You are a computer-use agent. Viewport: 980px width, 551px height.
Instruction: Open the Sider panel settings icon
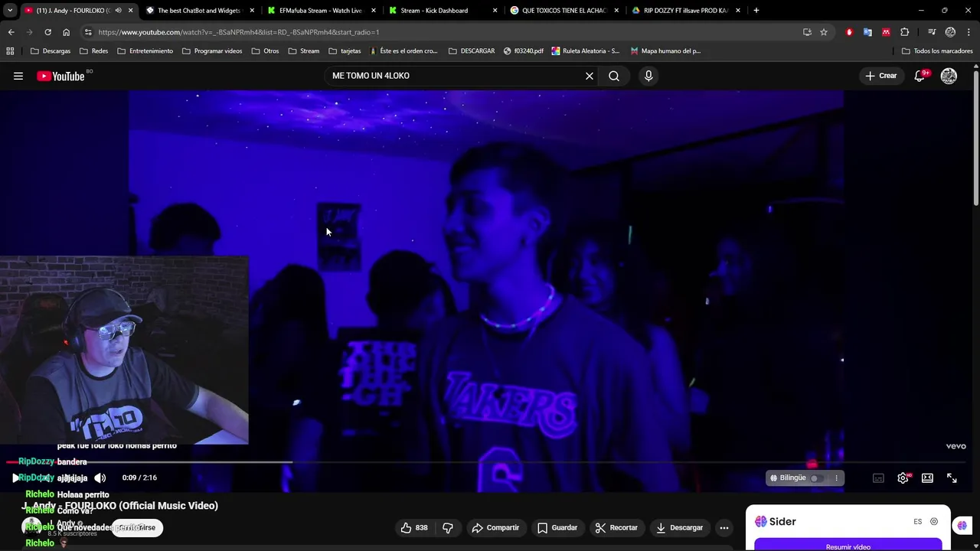click(x=934, y=521)
